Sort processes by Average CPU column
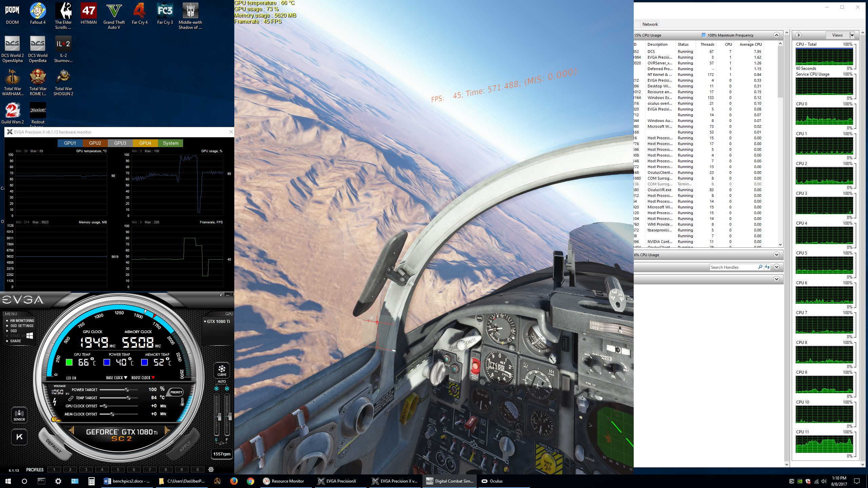The height and width of the screenshot is (488, 868). (750, 44)
